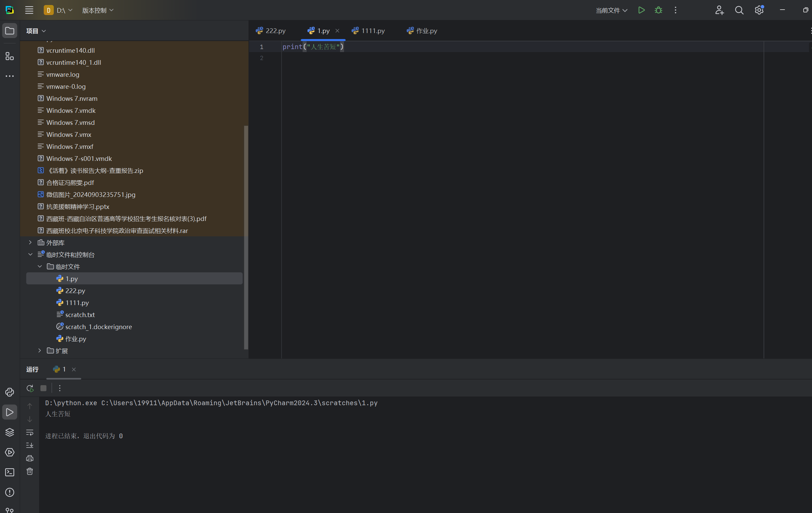The image size is (812, 513).
Task: Toggle scroll to end in console
Action: [30, 445]
